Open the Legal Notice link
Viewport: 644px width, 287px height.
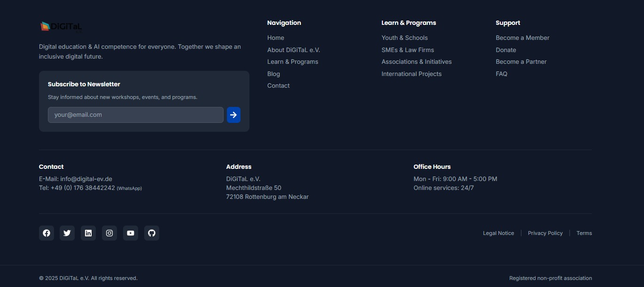click(x=498, y=233)
